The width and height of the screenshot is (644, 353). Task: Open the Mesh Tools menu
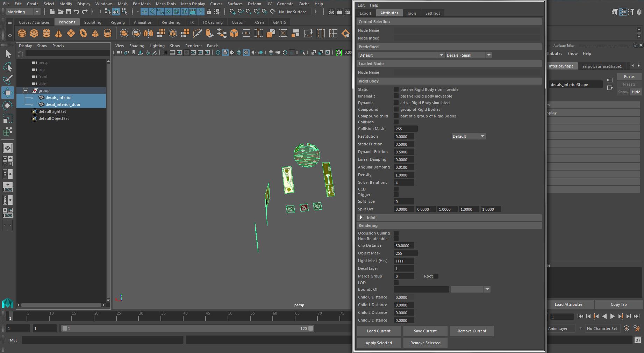pyautogui.click(x=165, y=4)
